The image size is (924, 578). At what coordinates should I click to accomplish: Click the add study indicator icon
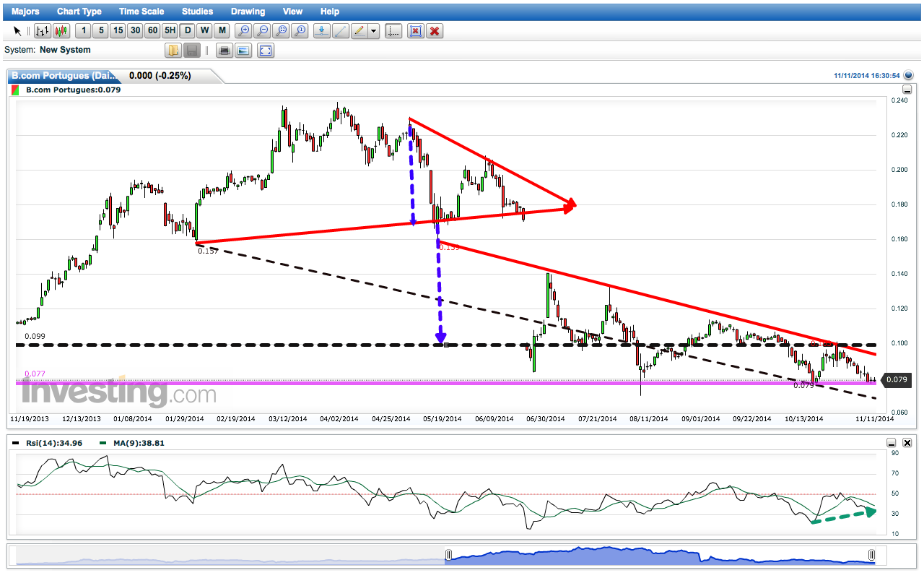[322, 31]
